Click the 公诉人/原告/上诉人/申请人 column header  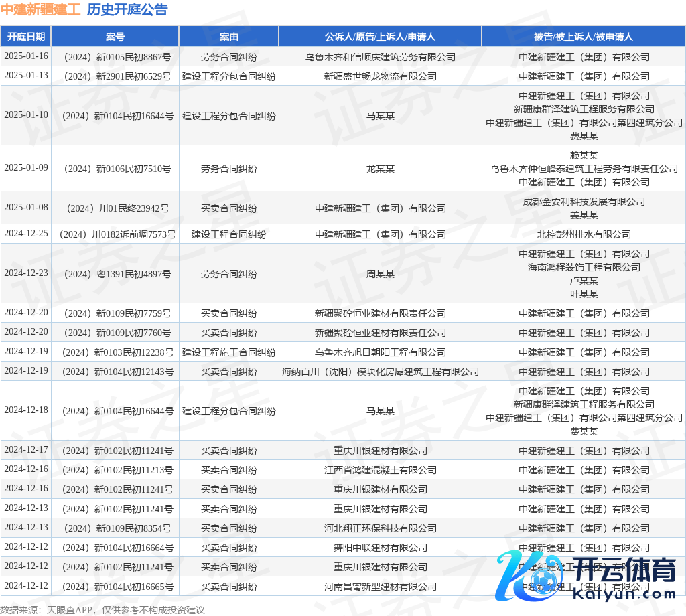click(x=380, y=37)
